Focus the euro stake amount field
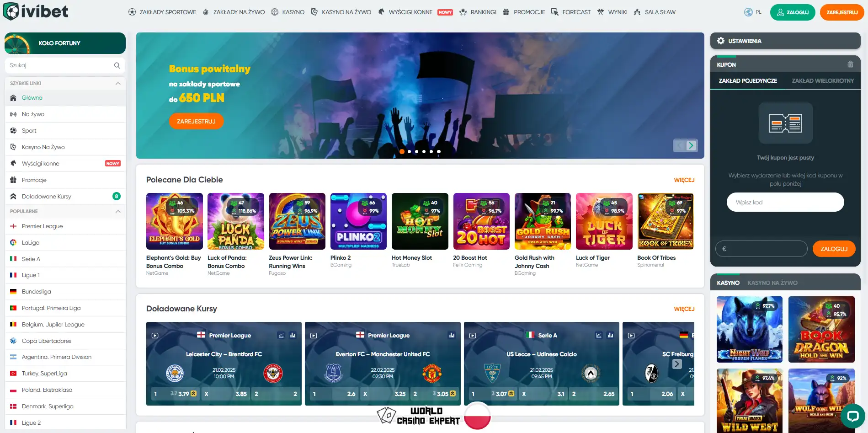 761,249
